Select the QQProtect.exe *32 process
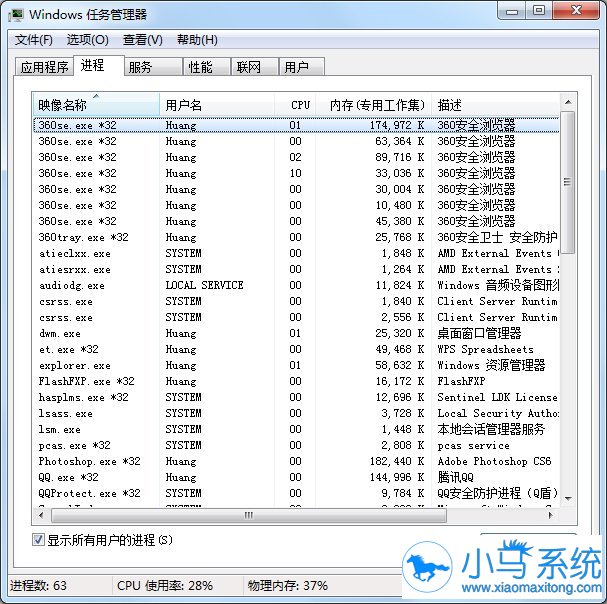This screenshot has width=607, height=604. (x=296, y=493)
